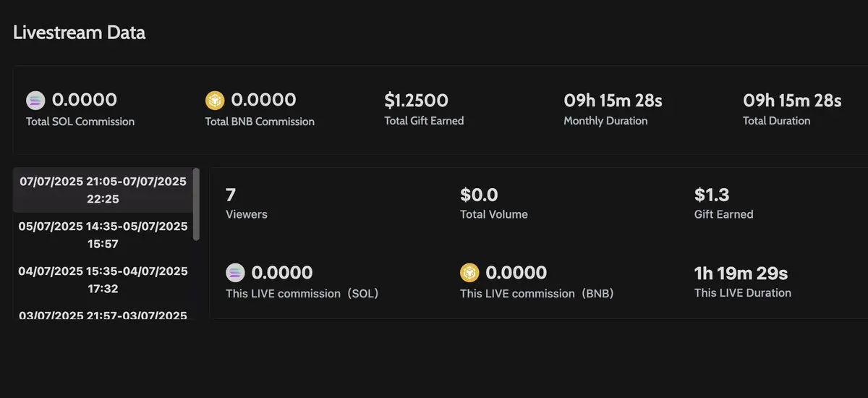Image resolution: width=868 pixels, height=398 pixels.
Task: Click the SOL icon in This LIVE commission
Action: tap(236, 273)
